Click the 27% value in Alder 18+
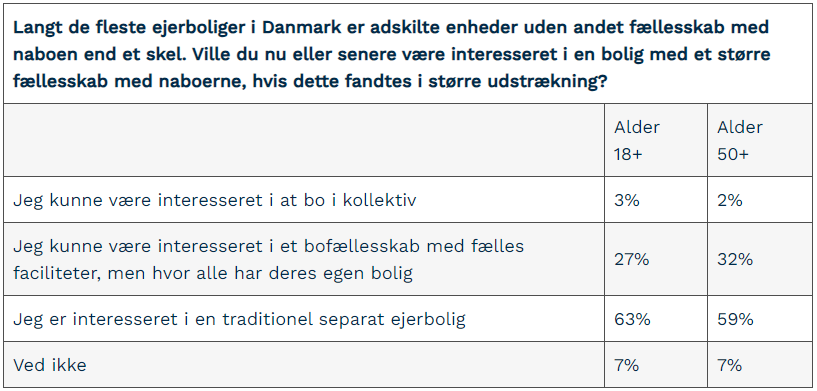Screen dimensions: 817x391 [x=632, y=259]
